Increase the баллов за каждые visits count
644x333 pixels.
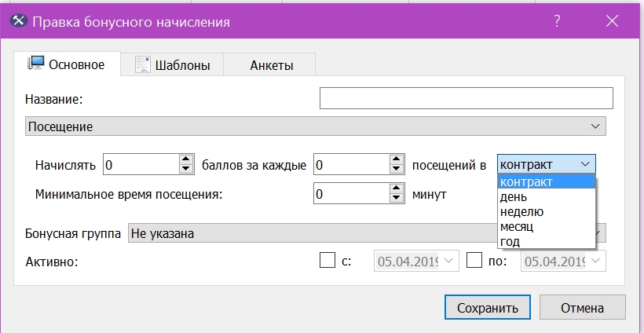point(397,159)
